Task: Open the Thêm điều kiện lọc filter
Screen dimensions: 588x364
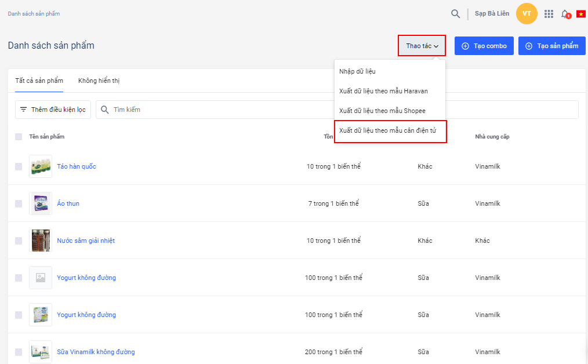Action: 53,110
